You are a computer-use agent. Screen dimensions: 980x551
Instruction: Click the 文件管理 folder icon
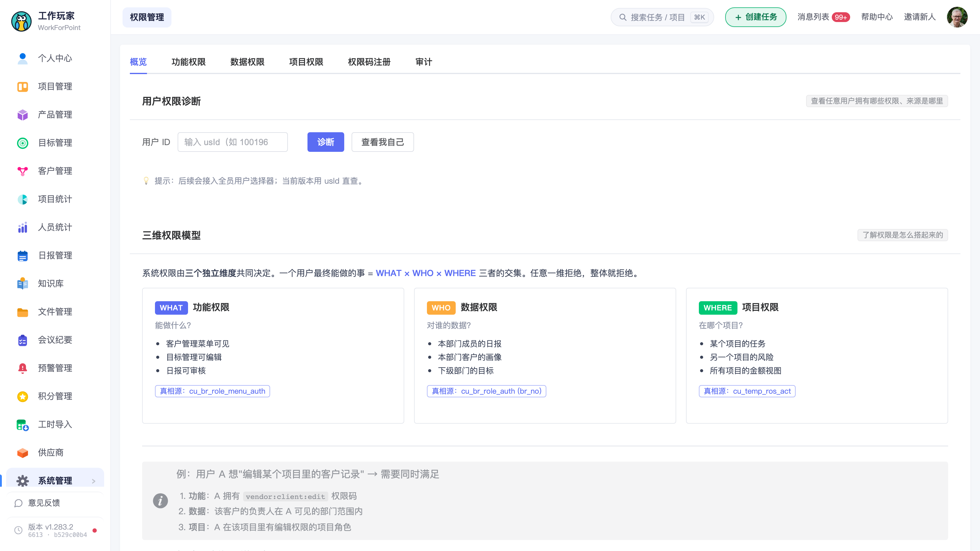[22, 312]
